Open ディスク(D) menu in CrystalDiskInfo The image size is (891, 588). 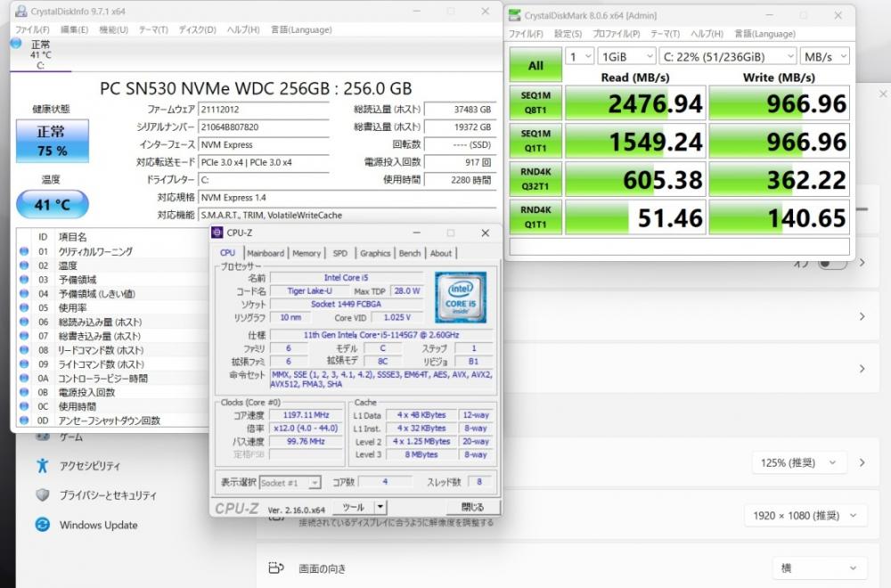[x=197, y=29]
